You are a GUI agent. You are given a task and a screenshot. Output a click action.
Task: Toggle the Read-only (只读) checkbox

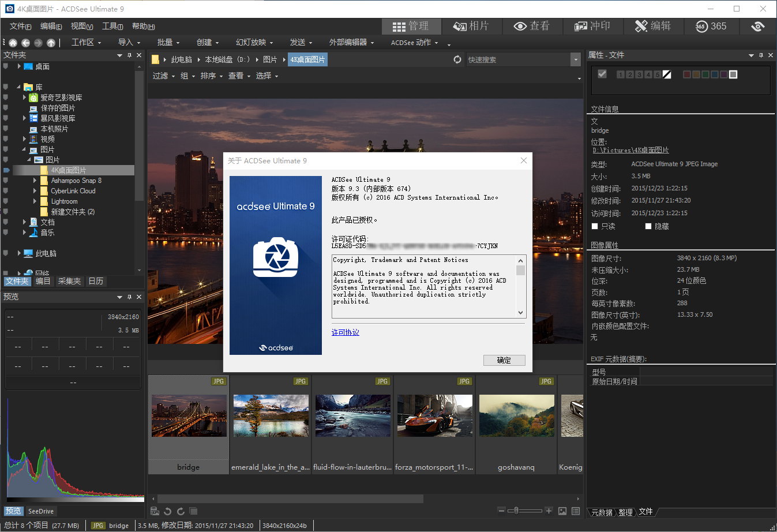click(595, 226)
